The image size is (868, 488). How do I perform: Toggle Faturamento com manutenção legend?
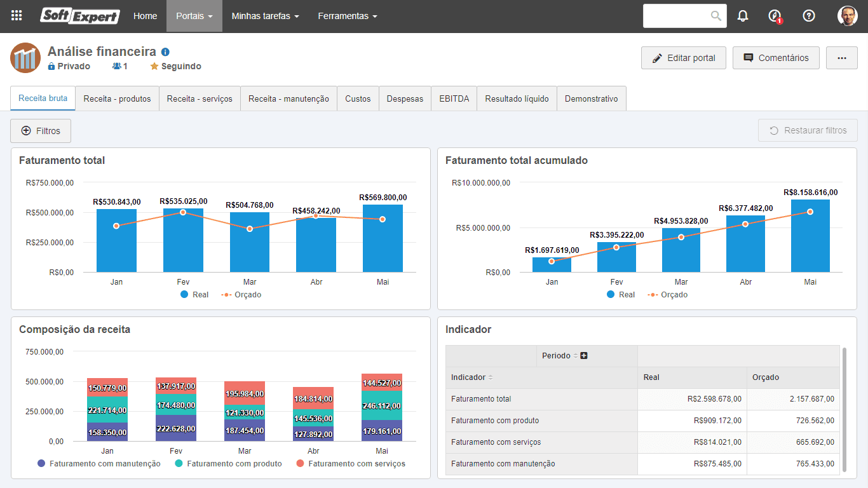[98, 464]
